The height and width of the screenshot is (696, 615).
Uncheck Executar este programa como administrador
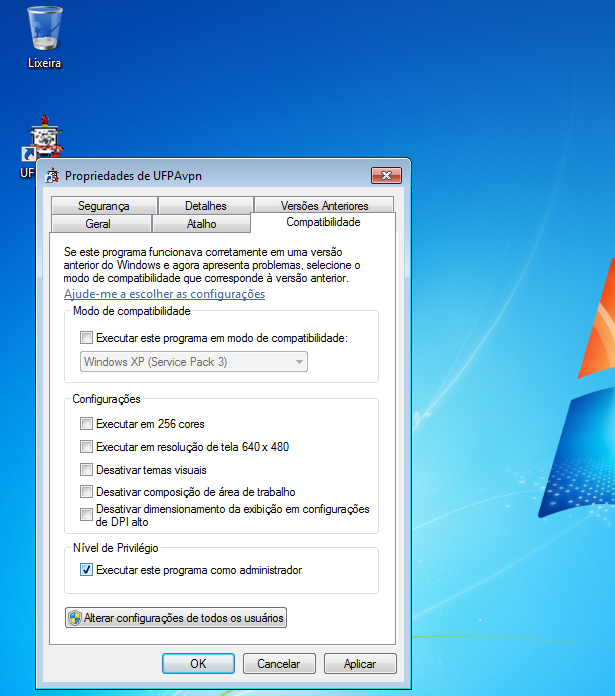click(86, 570)
